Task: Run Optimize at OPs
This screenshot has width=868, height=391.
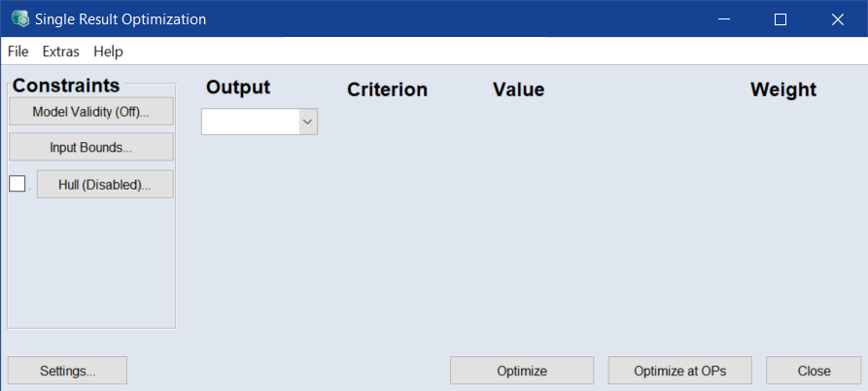Action: coord(679,371)
